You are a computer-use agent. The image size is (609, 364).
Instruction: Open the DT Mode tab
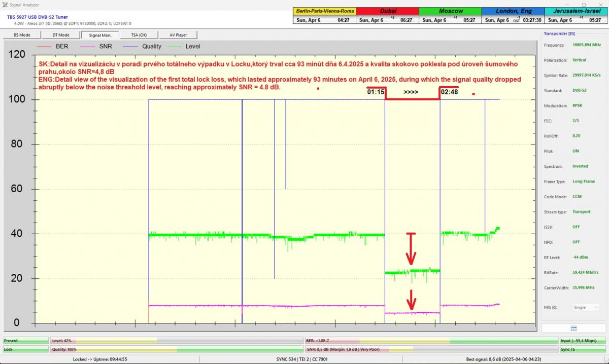click(61, 35)
